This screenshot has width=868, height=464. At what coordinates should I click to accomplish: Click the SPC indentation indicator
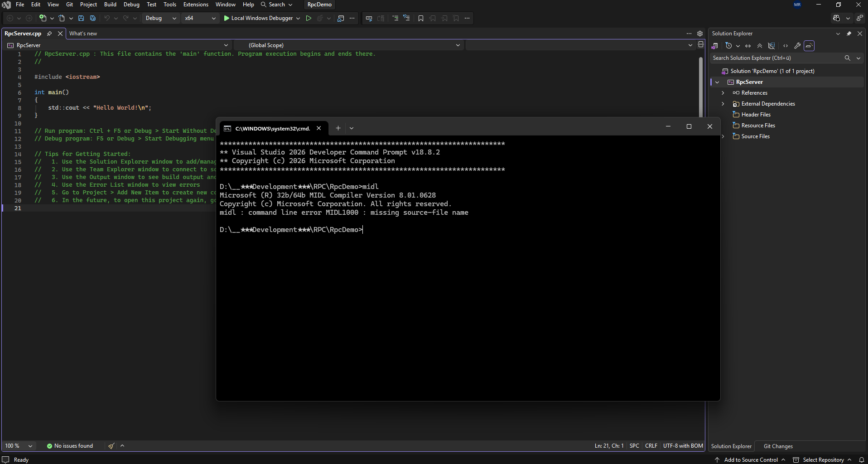(634, 446)
